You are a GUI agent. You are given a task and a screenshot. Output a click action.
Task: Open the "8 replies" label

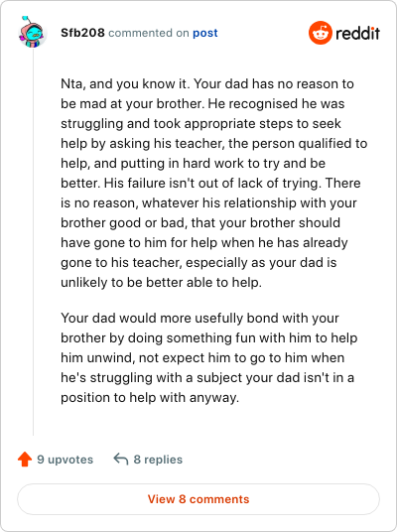coord(158,460)
